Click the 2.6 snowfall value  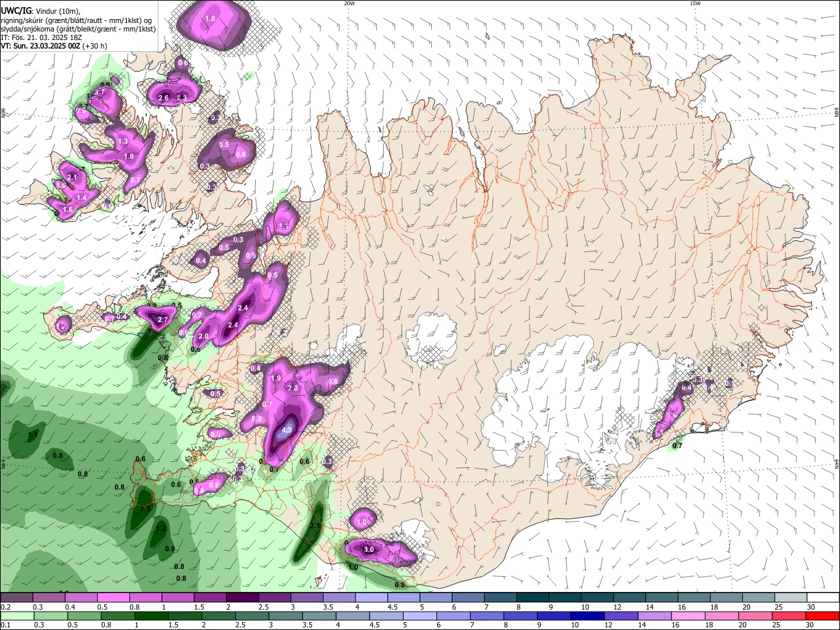point(163,98)
